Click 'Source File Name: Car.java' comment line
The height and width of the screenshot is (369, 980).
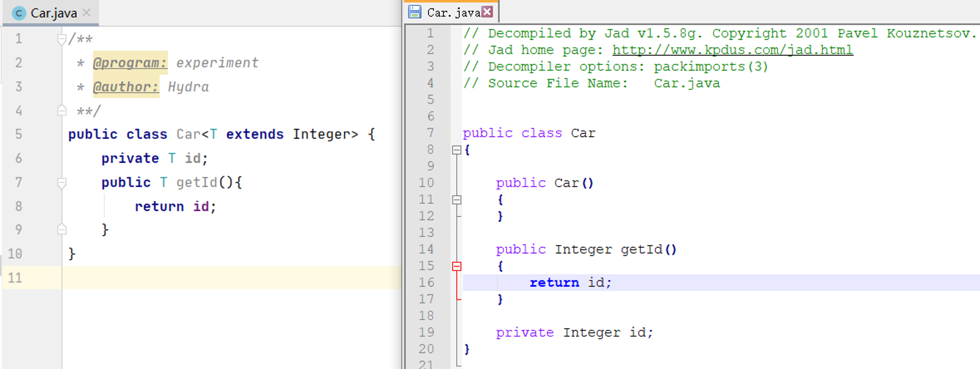(592, 83)
